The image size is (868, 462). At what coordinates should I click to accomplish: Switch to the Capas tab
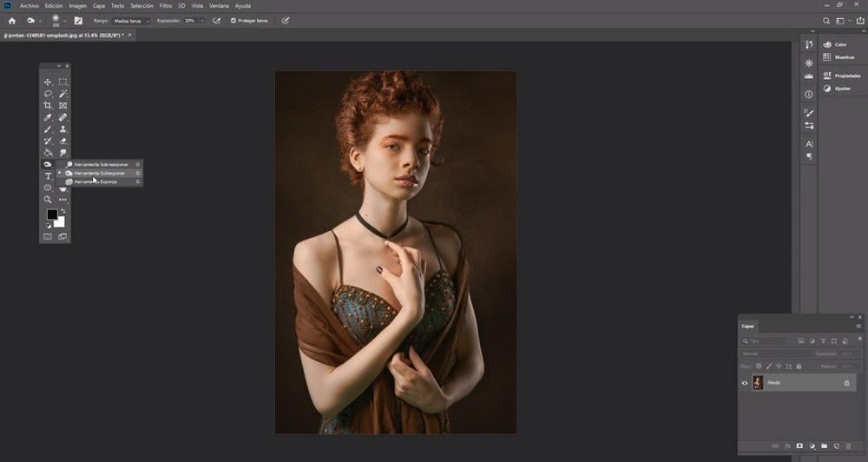tap(748, 327)
